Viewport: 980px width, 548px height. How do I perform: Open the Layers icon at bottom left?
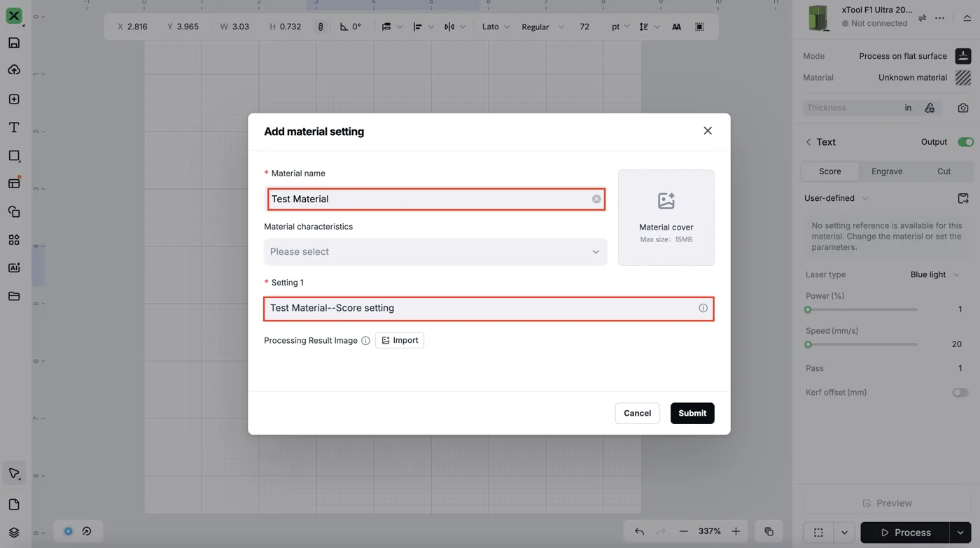coord(14,533)
